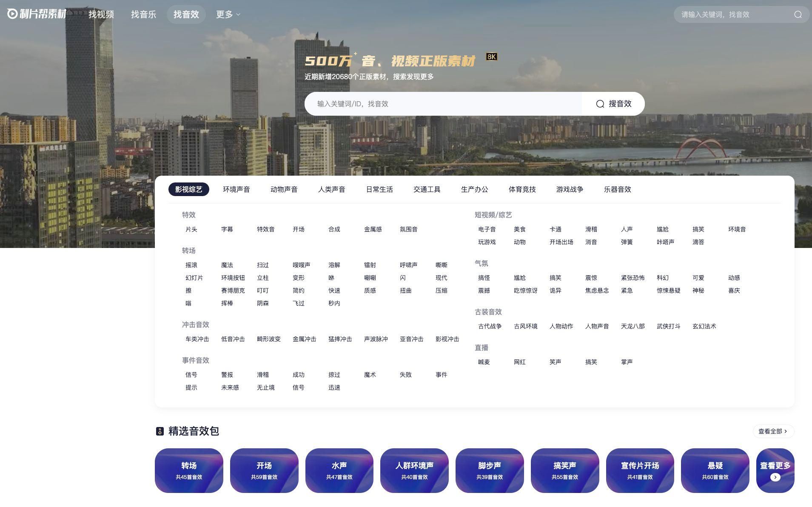812x507 pixels.
Task: Open the 赛博朋克 transition tag
Action: [233, 291]
